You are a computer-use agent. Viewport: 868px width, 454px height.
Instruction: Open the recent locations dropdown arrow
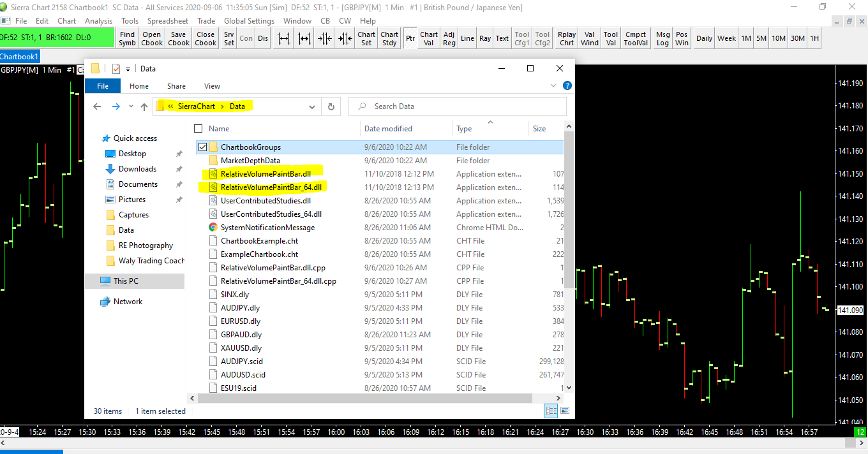[x=131, y=106]
